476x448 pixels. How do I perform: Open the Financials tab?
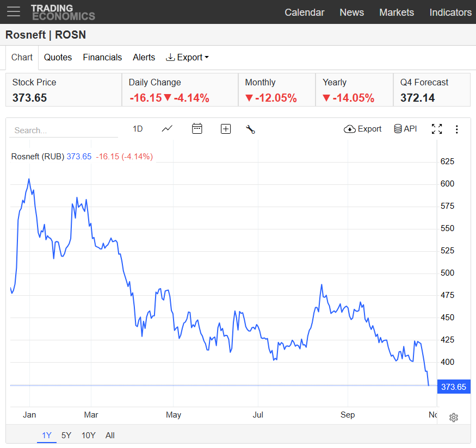(102, 57)
